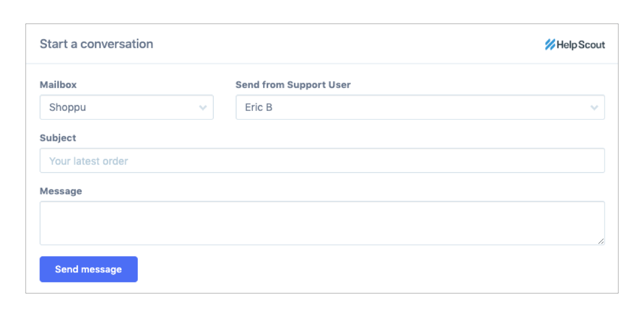Expand the Mailbox dropdown chevron arrow
Screen dimensions: 644x317
[202, 108]
